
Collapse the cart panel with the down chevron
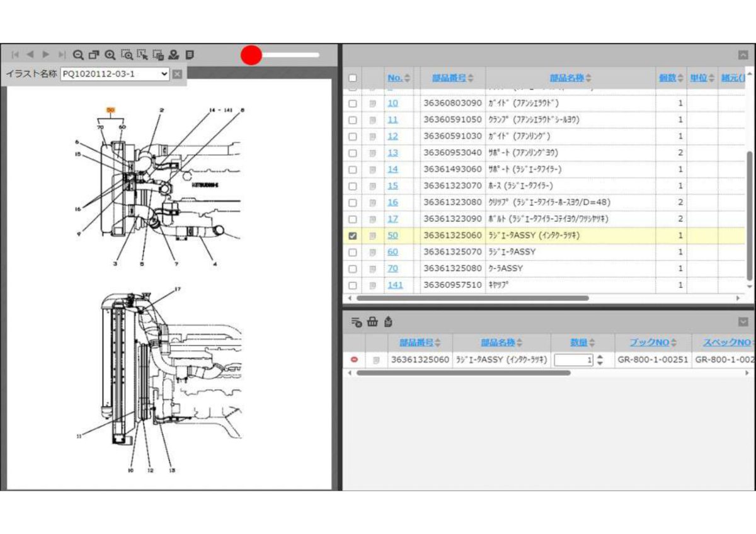click(x=743, y=322)
